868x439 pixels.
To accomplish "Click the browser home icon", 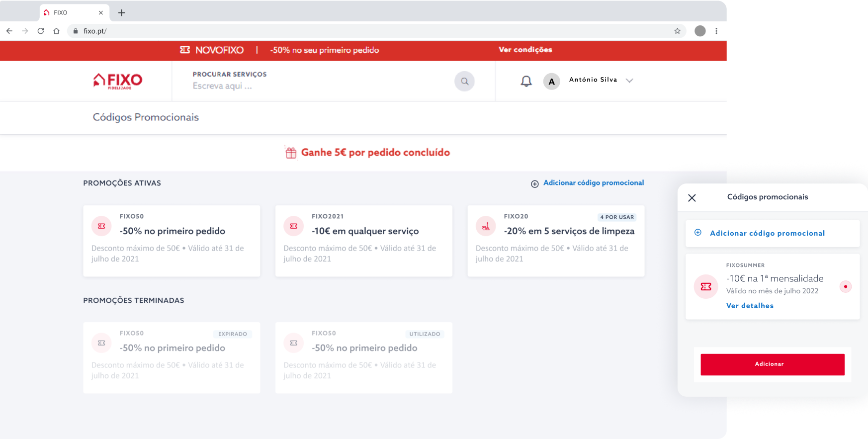I will coord(57,31).
